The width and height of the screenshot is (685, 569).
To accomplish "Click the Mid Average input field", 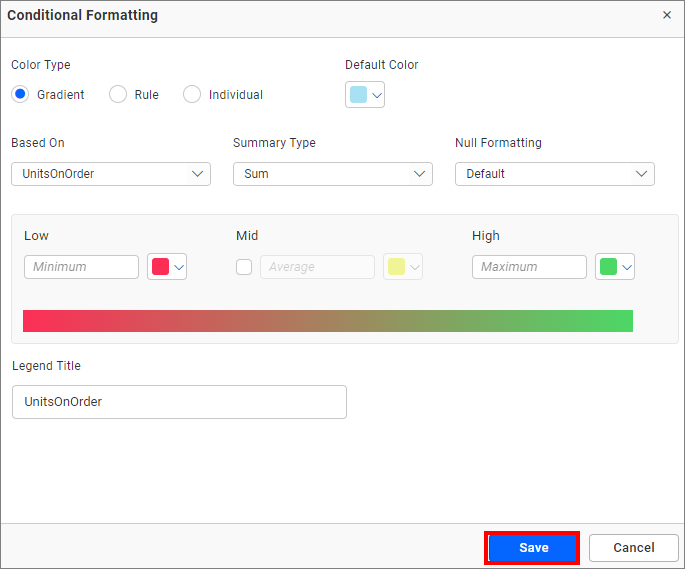I will (x=317, y=267).
